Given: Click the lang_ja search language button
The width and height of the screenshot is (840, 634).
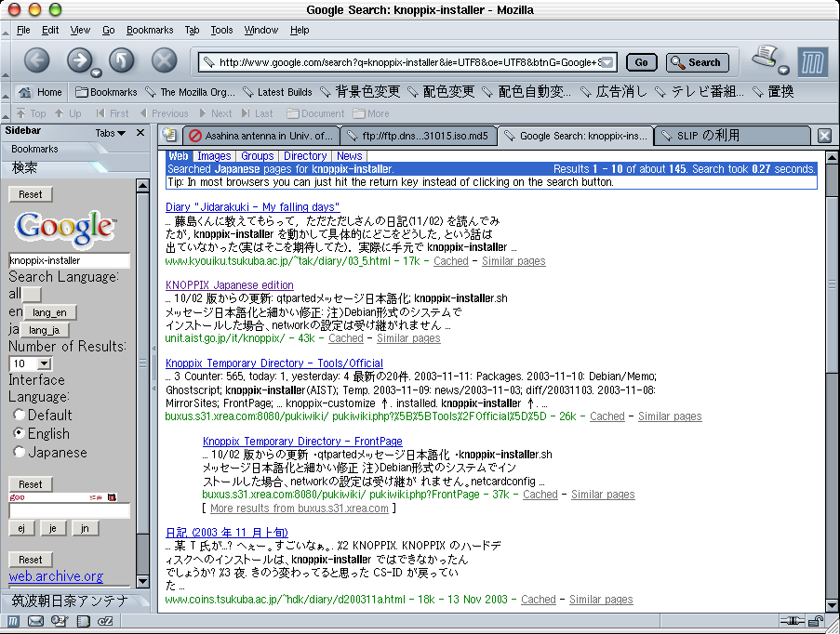Looking at the screenshot, I should [45, 330].
